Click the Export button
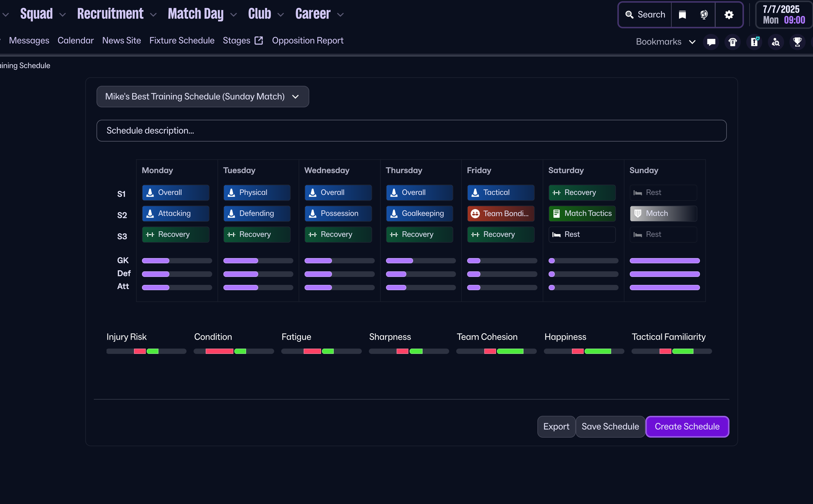813x504 pixels. (556, 426)
